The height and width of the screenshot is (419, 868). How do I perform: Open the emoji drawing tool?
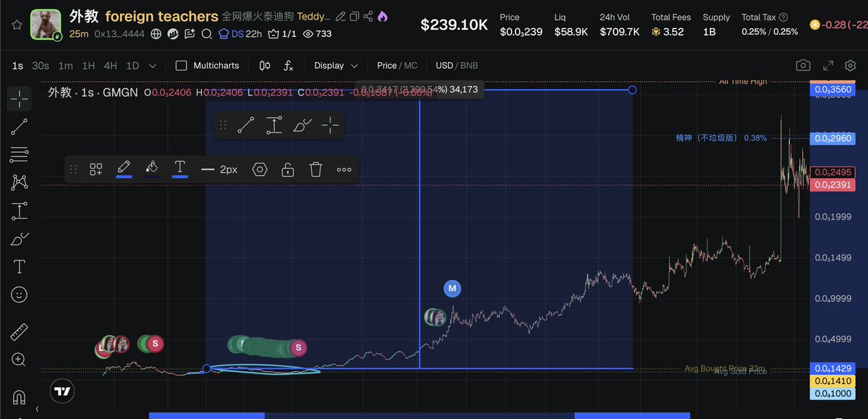tap(19, 295)
